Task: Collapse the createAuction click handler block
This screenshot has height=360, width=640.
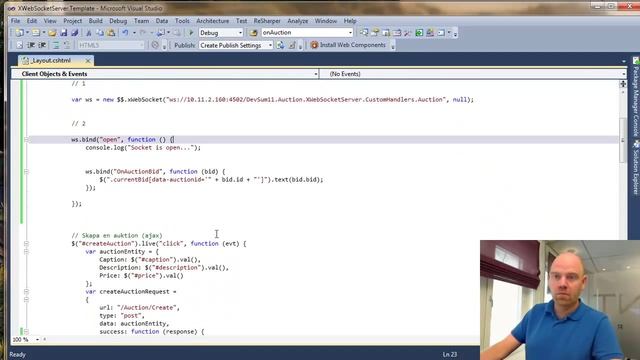Action: [x=27, y=244]
